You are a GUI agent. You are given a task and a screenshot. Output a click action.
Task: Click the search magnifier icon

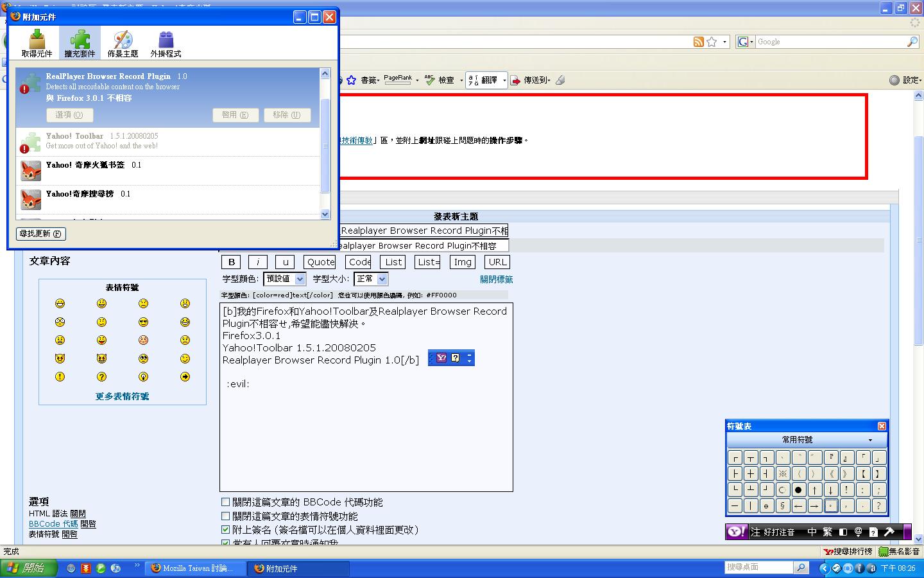click(x=912, y=42)
